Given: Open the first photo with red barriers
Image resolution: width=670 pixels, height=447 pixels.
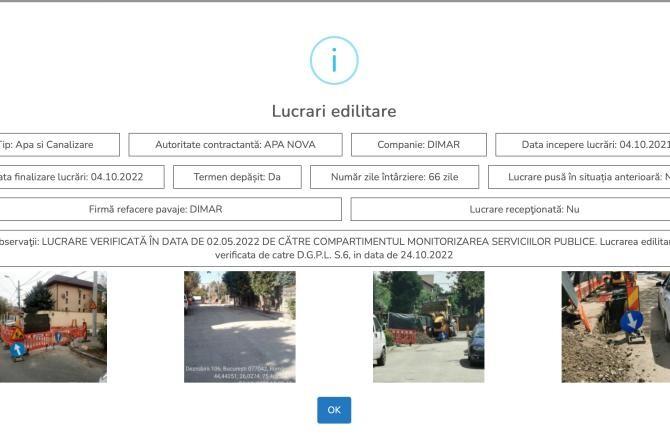Looking at the screenshot, I should click(53, 327).
